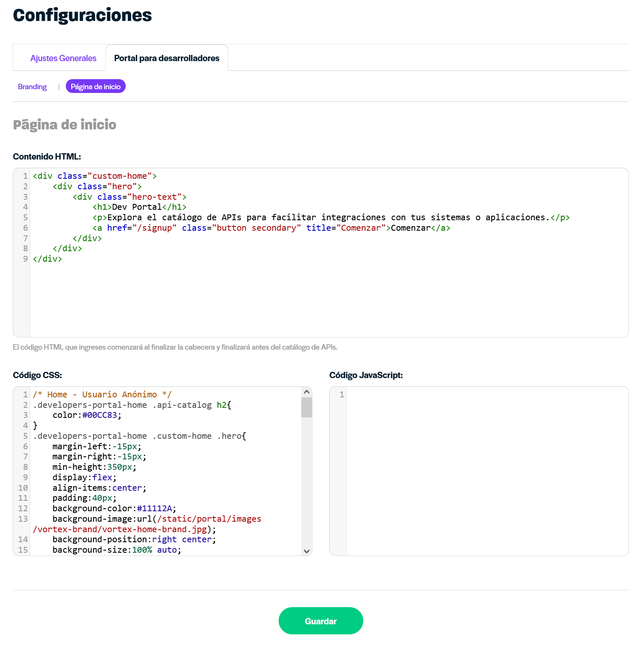Image resolution: width=644 pixels, height=649 pixels.
Task: Click the HTML helper text below editor
Action: (x=175, y=347)
